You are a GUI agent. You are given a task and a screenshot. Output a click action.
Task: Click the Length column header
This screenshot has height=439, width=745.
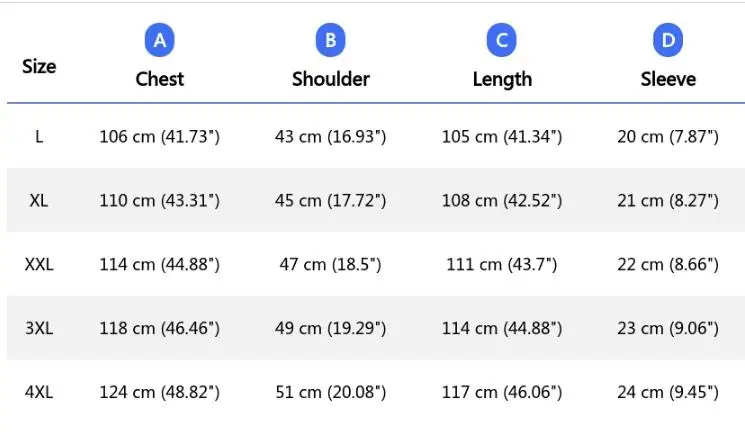502,79
